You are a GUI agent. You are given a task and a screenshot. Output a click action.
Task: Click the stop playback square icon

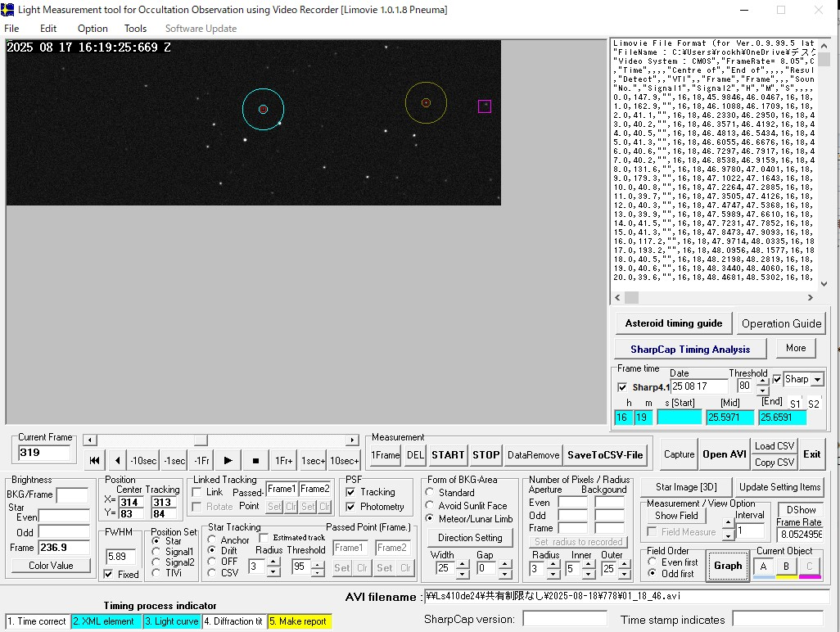[255, 461]
